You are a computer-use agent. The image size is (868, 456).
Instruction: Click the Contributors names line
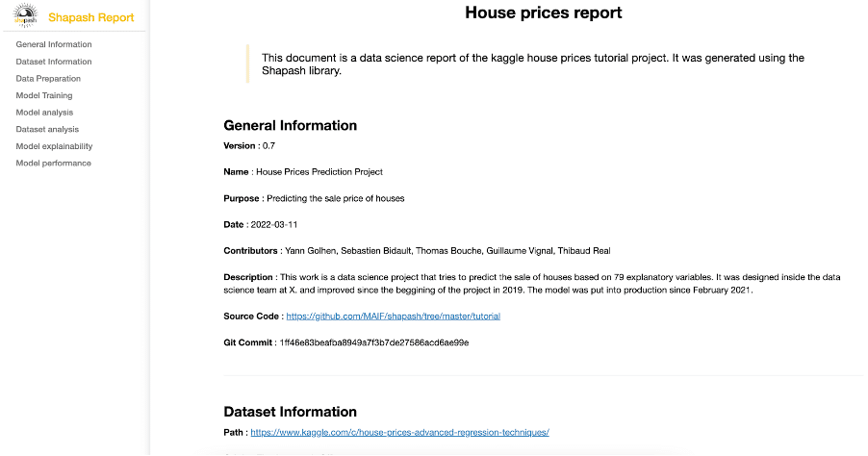point(447,251)
